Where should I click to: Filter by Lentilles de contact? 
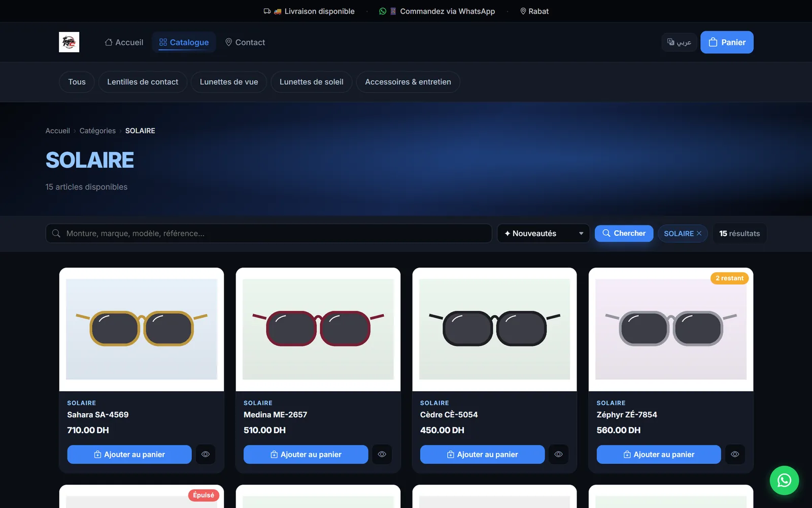[143, 82]
